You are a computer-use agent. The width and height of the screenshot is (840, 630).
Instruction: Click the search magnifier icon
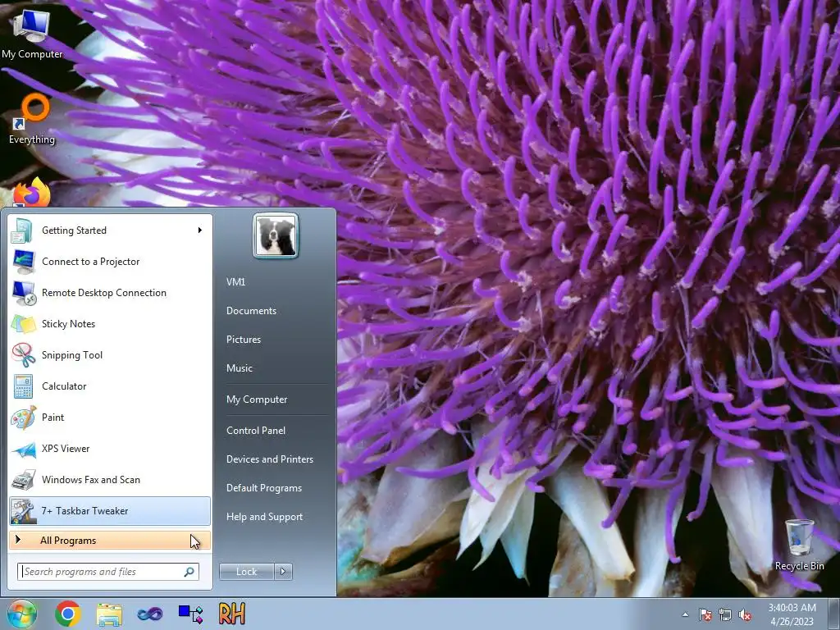[189, 572]
